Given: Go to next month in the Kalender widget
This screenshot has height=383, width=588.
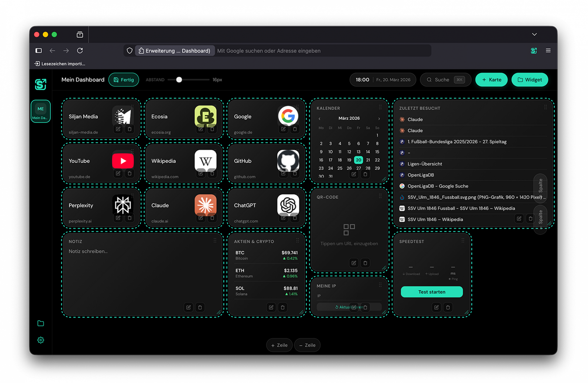Looking at the screenshot, I should pyautogui.click(x=379, y=118).
